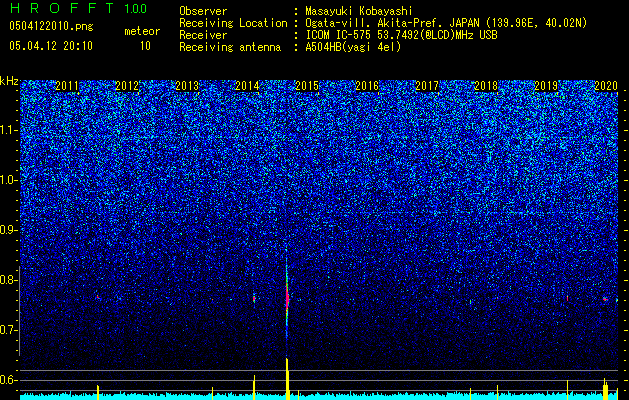Viewport: 629px width, 400px height.
Task: Click the 2011 time marker
Action: coord(67,85)
